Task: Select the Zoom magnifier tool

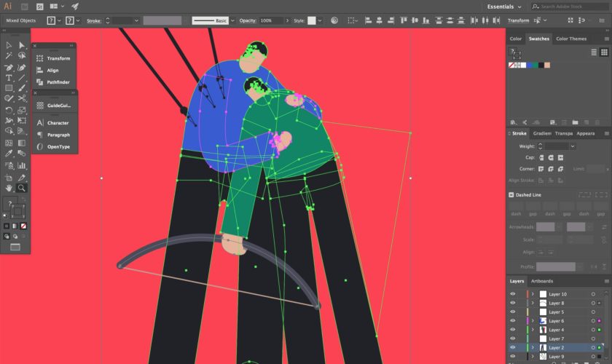Action: (x=21, y=188)
